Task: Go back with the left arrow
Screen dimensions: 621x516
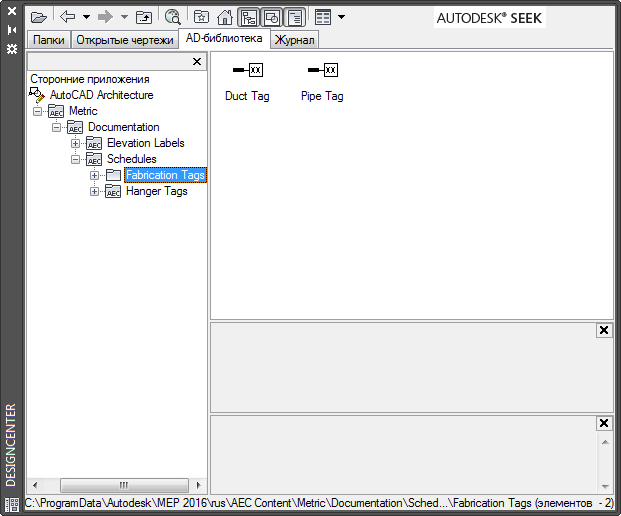Action: tap(68, 17)
